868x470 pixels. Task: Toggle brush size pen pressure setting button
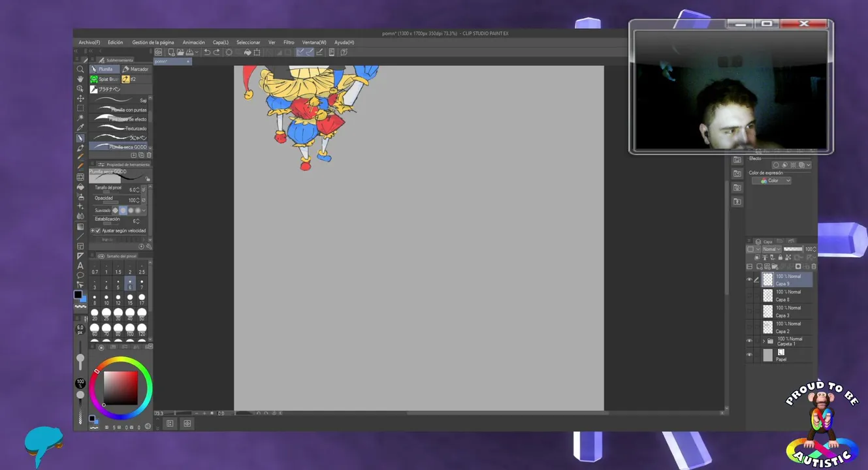144,189
